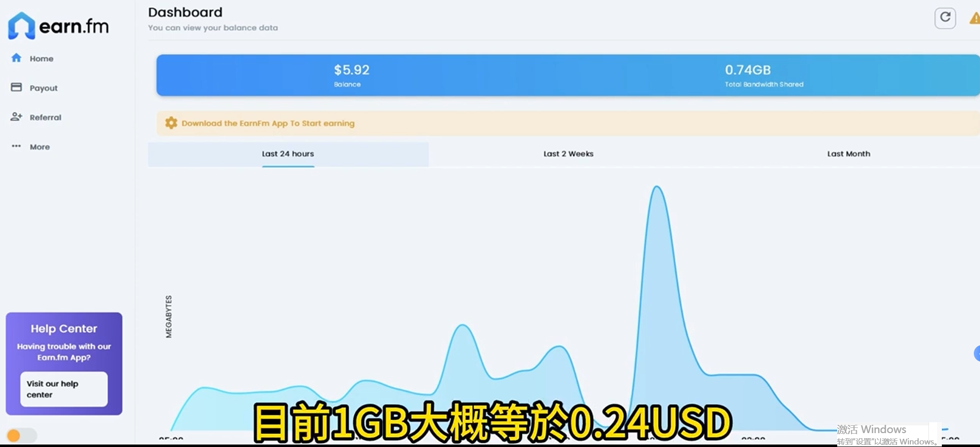Viewport: 980px width, 447px height.
Task: Open Payout in the sidebar
Action: pos(43,88)
